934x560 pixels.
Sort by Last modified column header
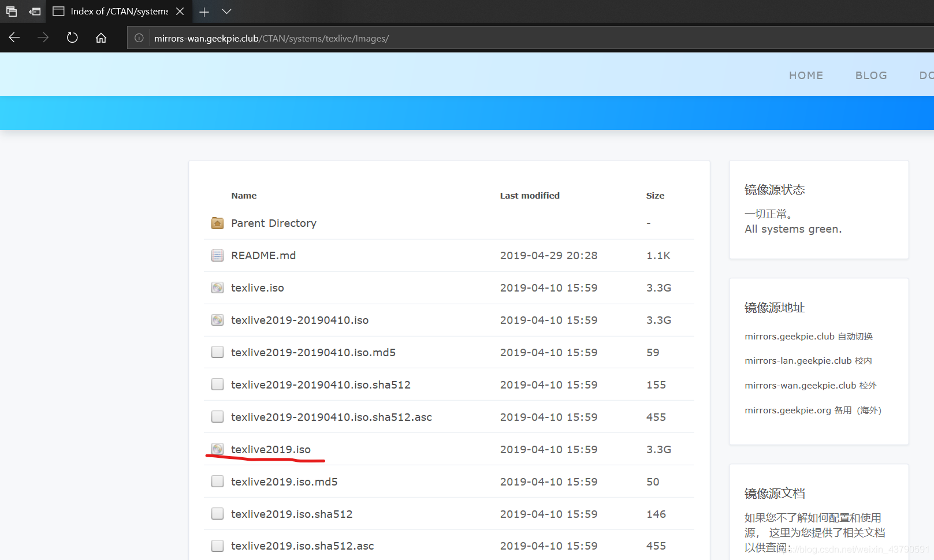coord(530,196)
